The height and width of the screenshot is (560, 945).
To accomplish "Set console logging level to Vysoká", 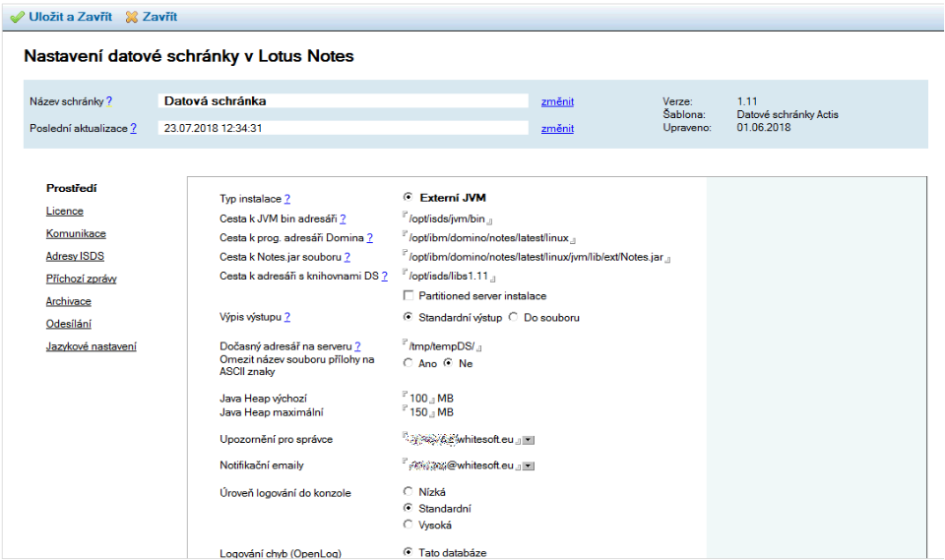I will click(x=409, y=525).
